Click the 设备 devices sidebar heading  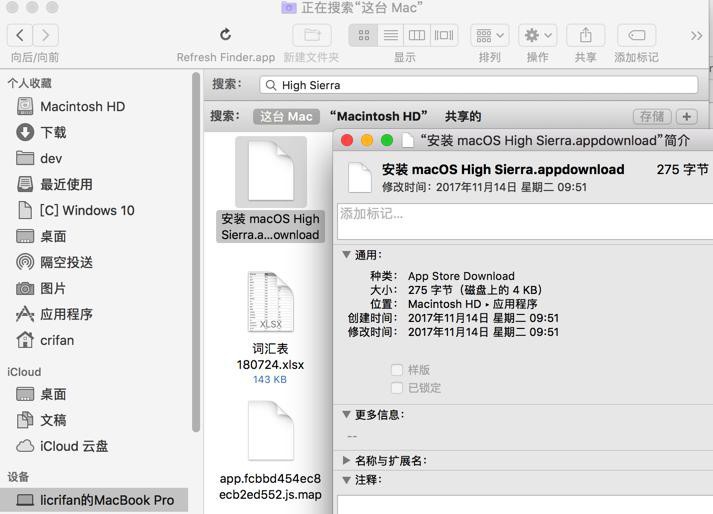click(x=18, y=477)
